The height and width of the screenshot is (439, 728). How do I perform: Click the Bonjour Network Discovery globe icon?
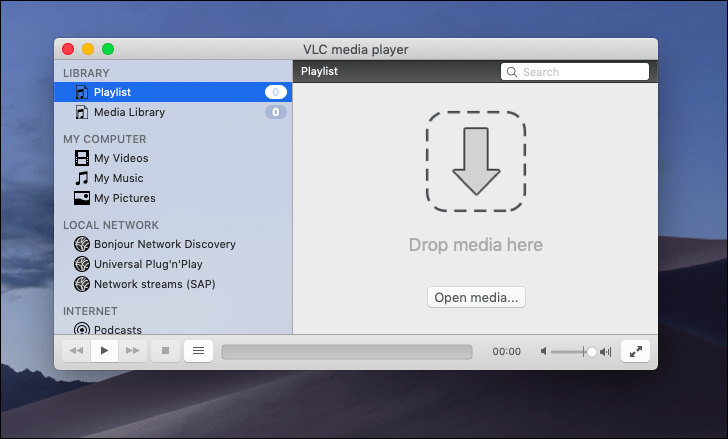pos(82,244)
